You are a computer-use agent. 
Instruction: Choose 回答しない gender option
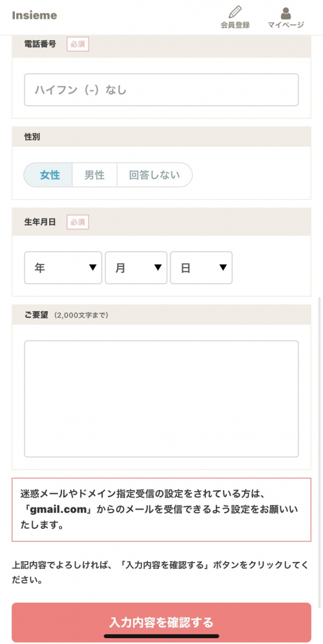pyautogui.click(x=155, y=175)
